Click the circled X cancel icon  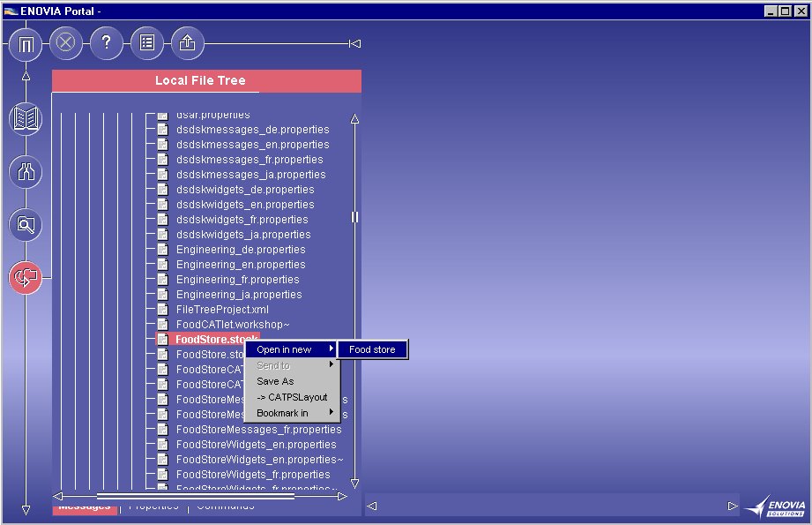(66, 42)
